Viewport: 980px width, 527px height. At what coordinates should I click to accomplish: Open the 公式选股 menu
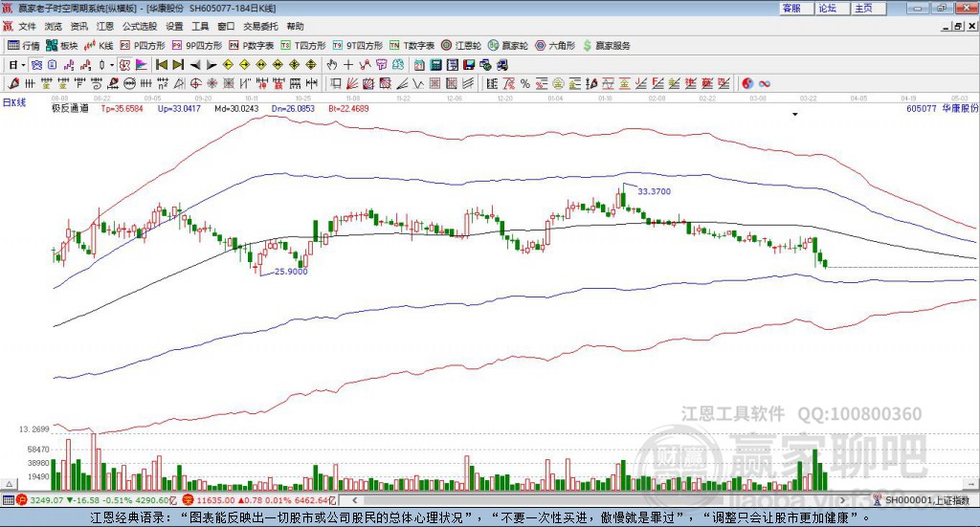(x=140, y=26)
